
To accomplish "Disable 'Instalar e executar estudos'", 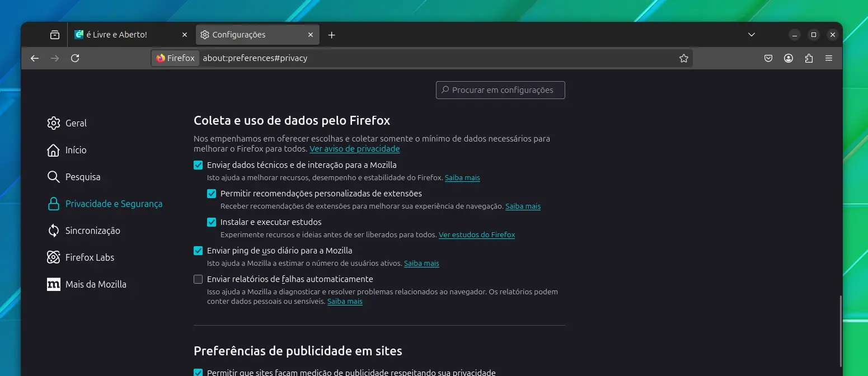I will tap(212, 222).
